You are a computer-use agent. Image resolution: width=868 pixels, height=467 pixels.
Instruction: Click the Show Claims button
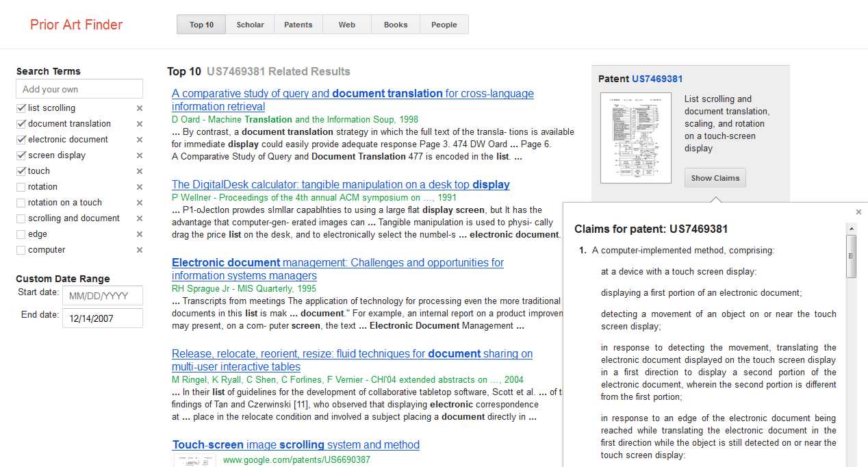(x=715, y=178)
